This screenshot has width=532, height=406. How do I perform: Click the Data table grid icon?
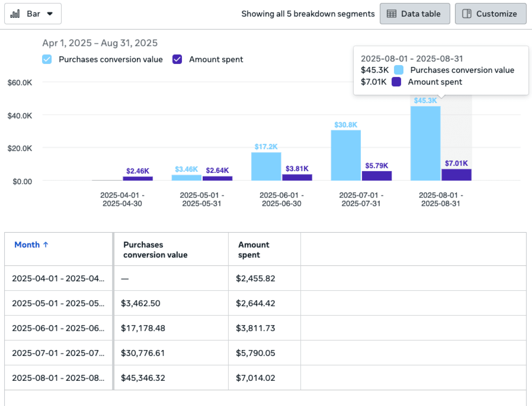coord(391,14)
